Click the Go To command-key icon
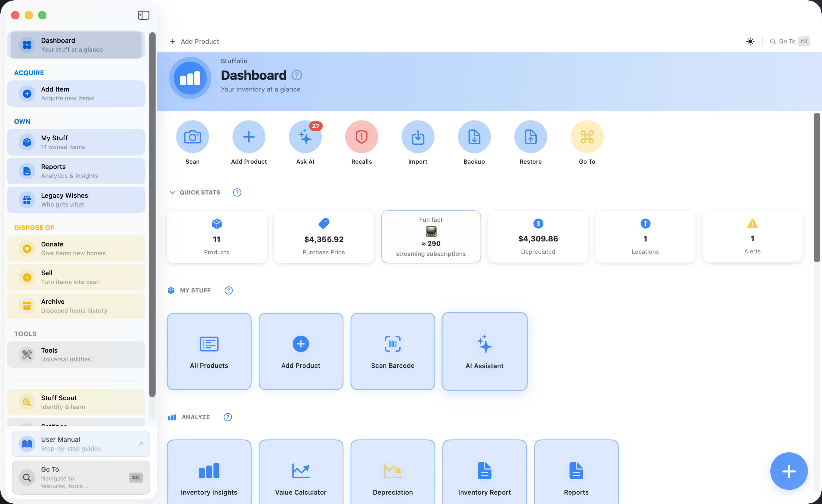Viewport: 822px width, 504px height. (587, 137)
